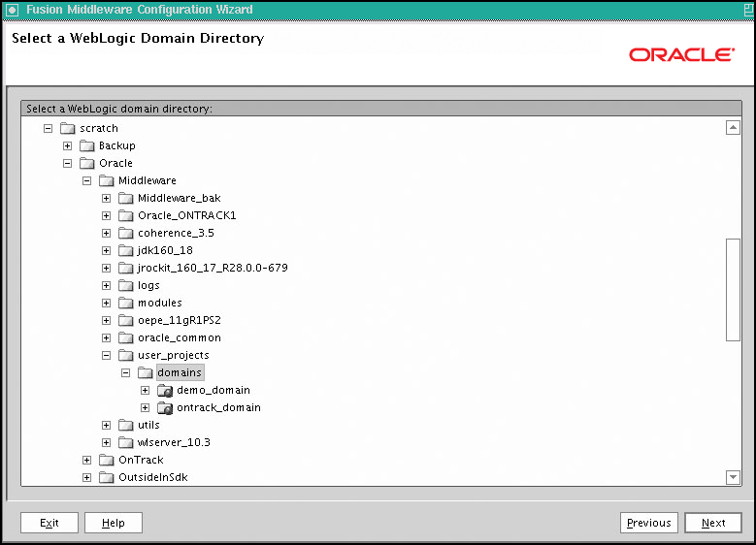Viewport: 756px width, 545px height.
Task: Expand the modules node
Action: [x=106, y=303]
